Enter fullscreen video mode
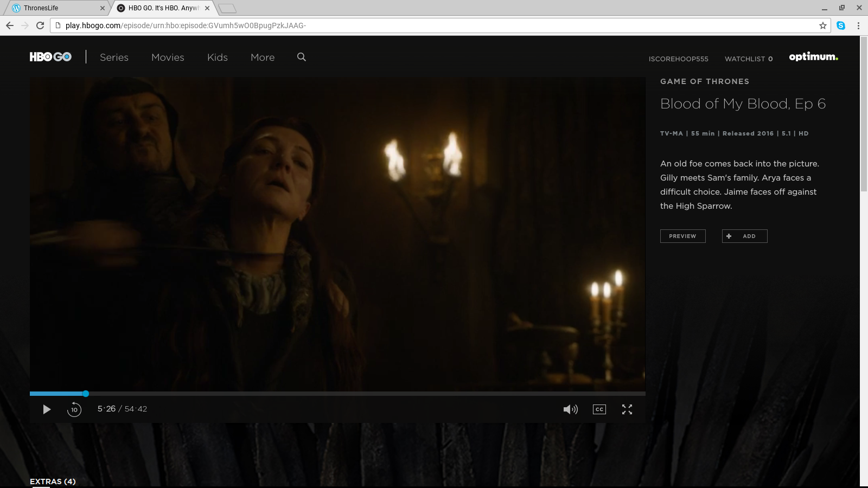868x488 pixels. 627,409
